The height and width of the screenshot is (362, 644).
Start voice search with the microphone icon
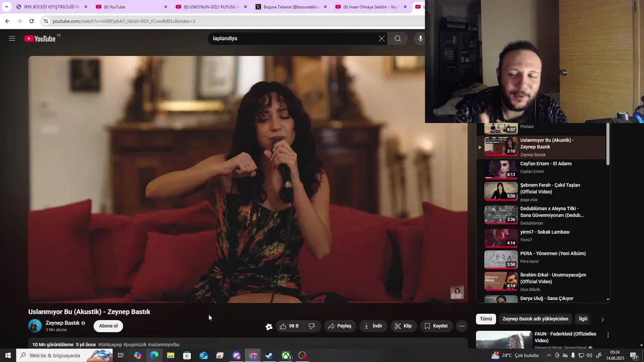pyautogui.click(x=420, y=39)
